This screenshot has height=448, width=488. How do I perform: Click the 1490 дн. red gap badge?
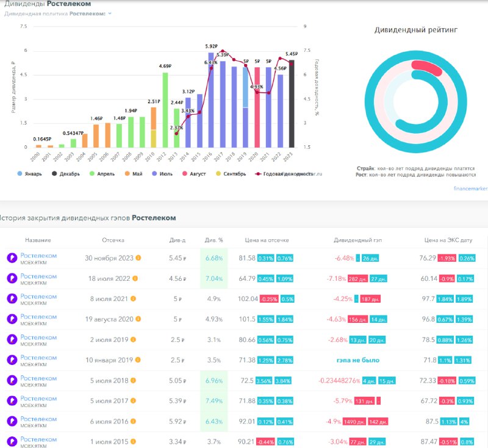(x=354, y=422)
